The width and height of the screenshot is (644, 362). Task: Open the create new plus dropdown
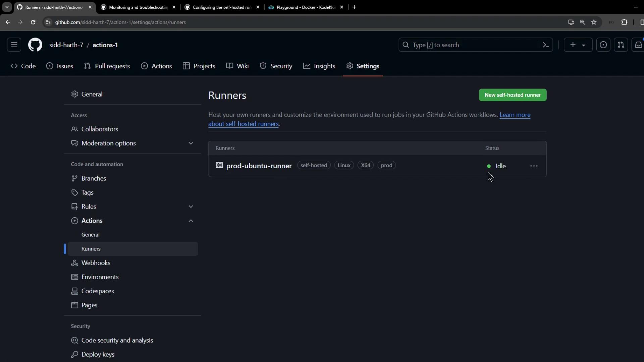[578, 45]
